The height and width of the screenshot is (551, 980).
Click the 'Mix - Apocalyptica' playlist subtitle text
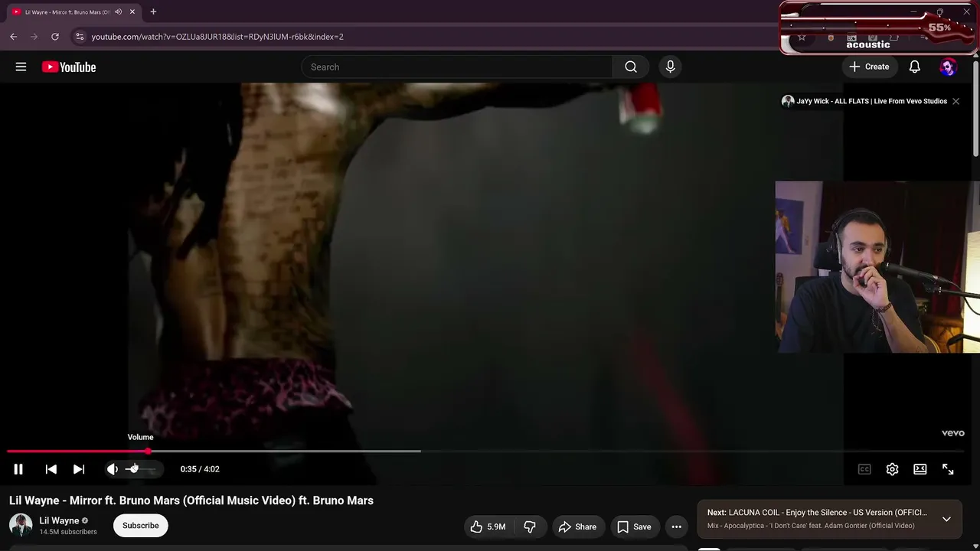pyautogui.click(x=811, y=526)
